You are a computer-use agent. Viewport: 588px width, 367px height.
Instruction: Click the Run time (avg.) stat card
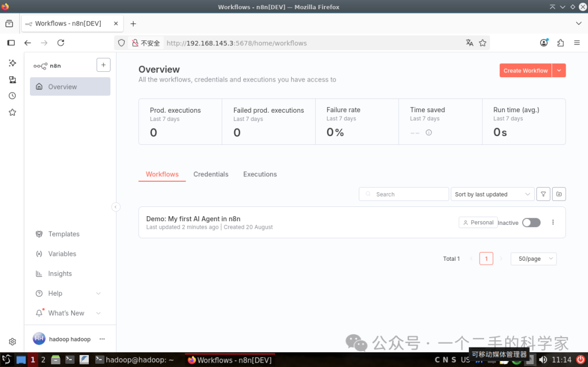pyautogui.click(x=524, y=122)
